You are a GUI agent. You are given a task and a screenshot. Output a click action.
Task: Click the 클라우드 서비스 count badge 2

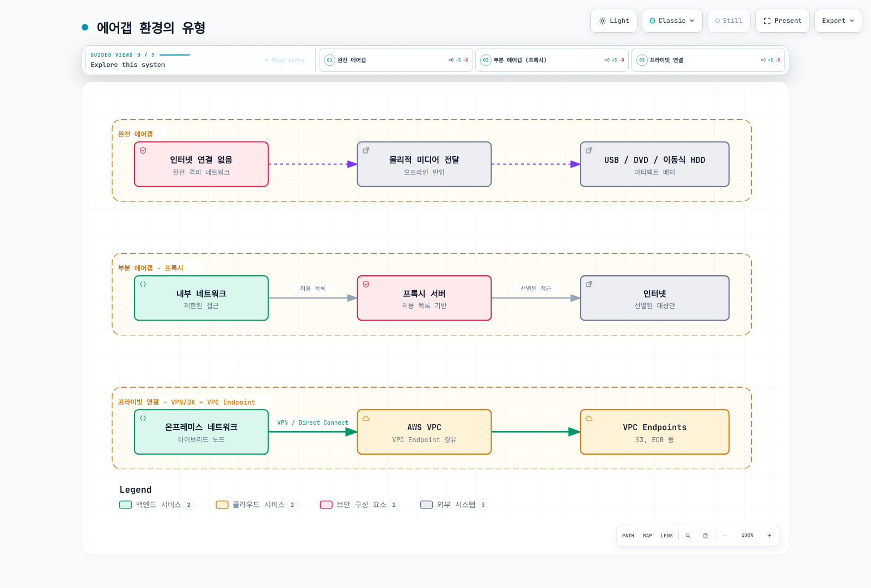pyautogui.click(x=292, y=505)
